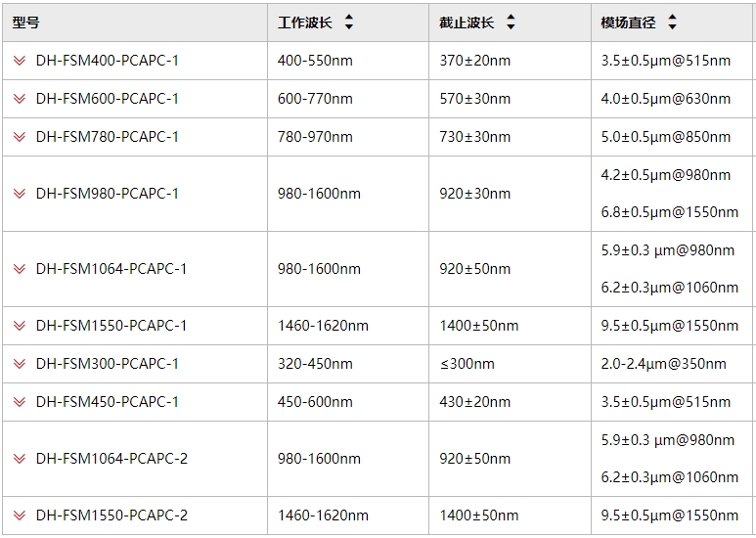
Task: Sort by 截止波长 using the arrows
Action: click(511, 22)
